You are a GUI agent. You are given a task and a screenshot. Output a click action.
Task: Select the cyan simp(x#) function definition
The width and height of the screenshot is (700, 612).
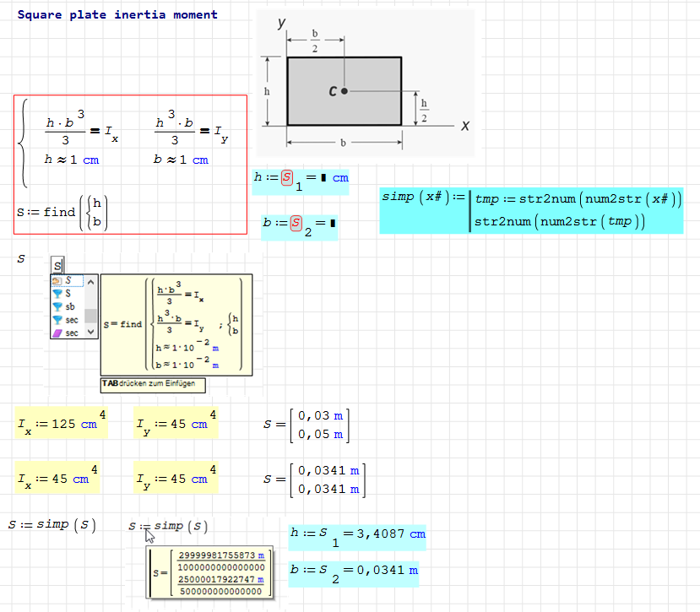coord(531,210)
